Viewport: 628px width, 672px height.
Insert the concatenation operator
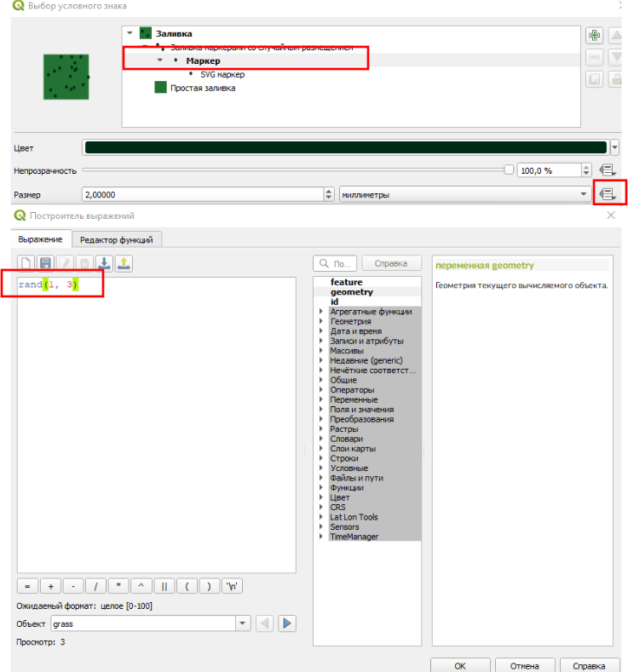pyautogui.click(x=164, y=586)
